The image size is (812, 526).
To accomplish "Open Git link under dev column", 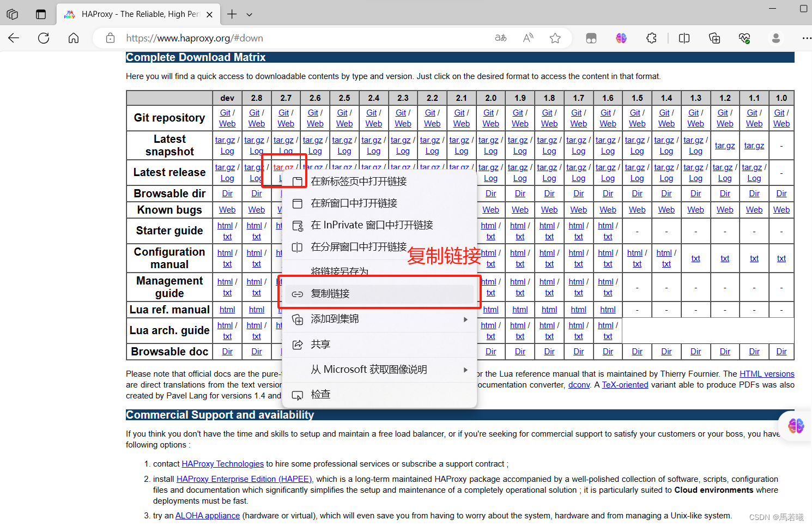I will pos(225,112).
